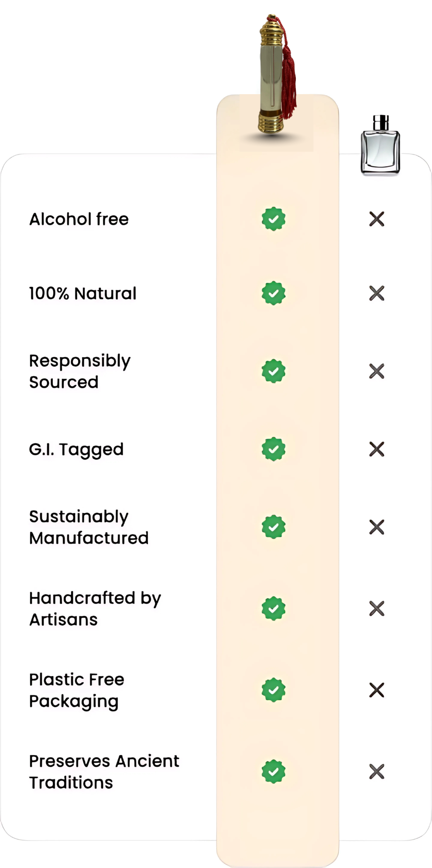Click the Handcrafted by Artisans text
The image size is (432, 868).
[95, 609]
